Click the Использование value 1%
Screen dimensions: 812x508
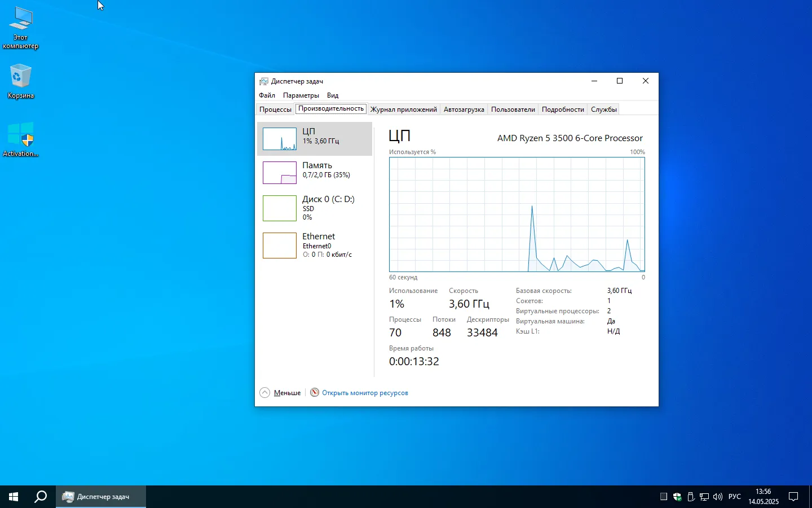coord(397,304)
